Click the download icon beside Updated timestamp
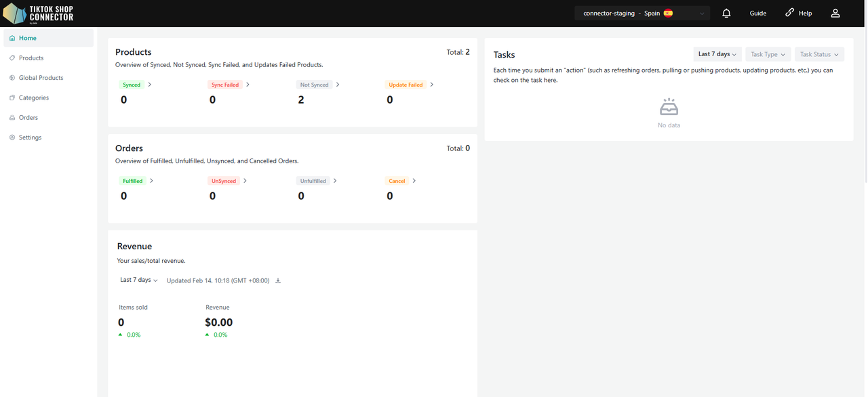The image size is (868, 397). click(x=278, y=280)
